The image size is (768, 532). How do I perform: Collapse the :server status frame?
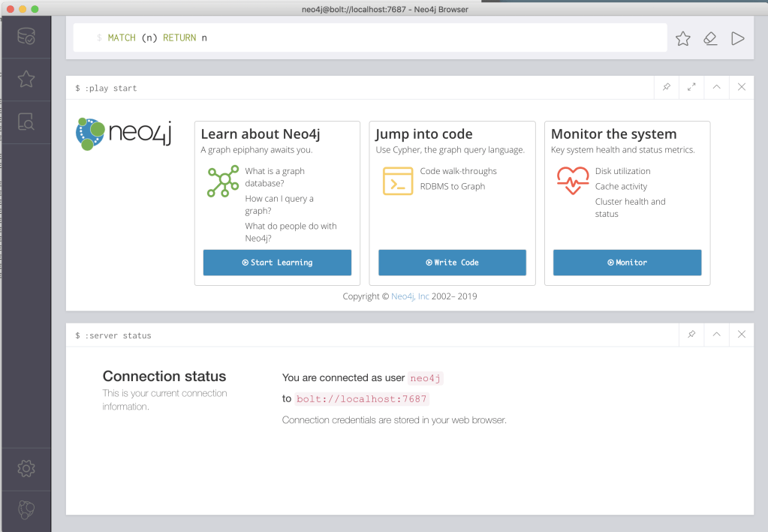tap(716, 335)
